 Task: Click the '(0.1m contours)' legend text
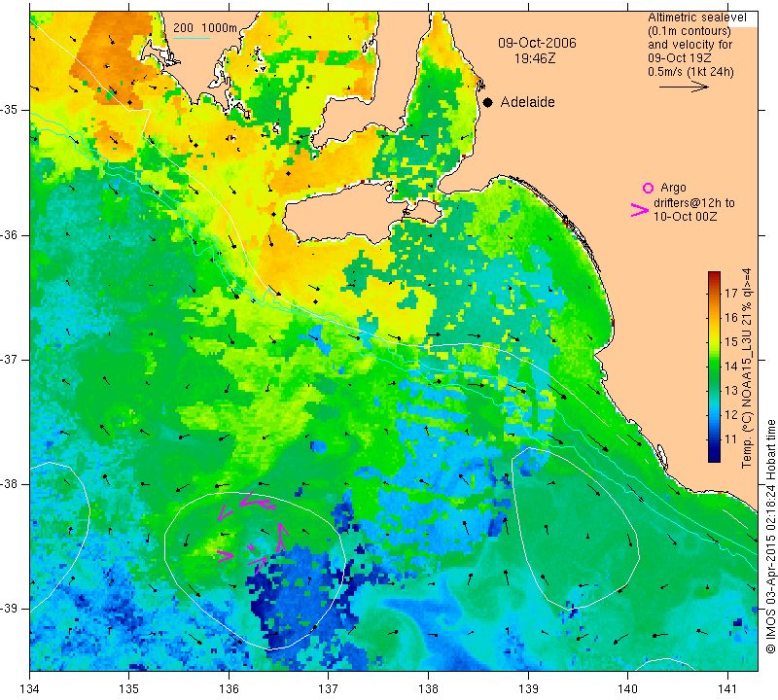pos(690,31)
